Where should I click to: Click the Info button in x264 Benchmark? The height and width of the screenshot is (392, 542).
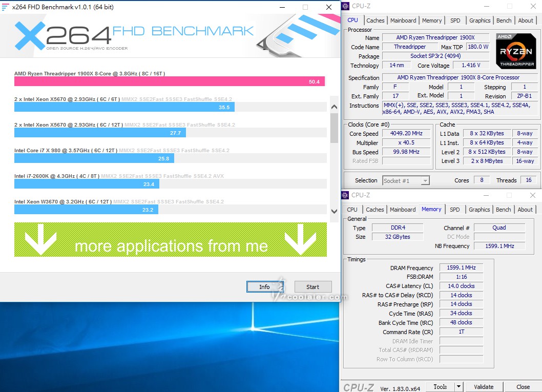264,287
